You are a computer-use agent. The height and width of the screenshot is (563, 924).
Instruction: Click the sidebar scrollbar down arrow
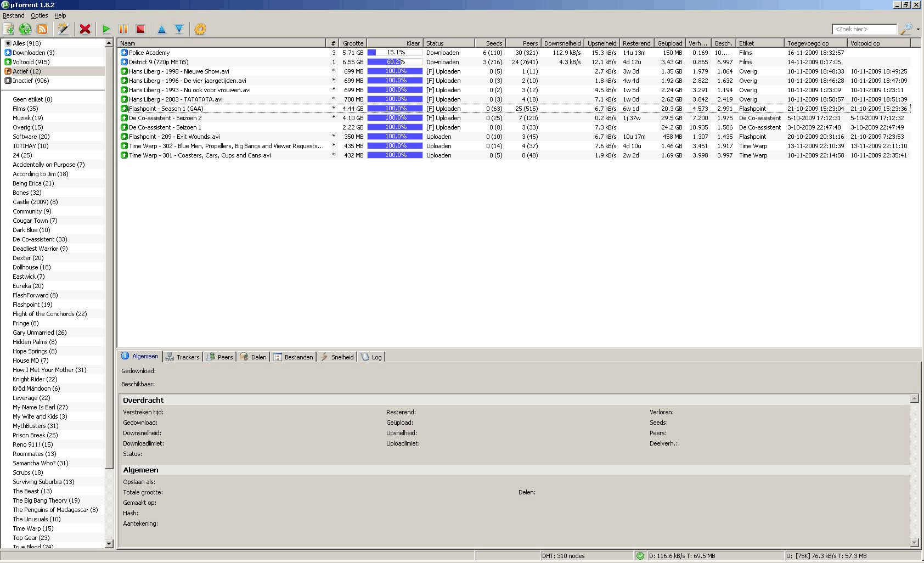tap(109, 544)
